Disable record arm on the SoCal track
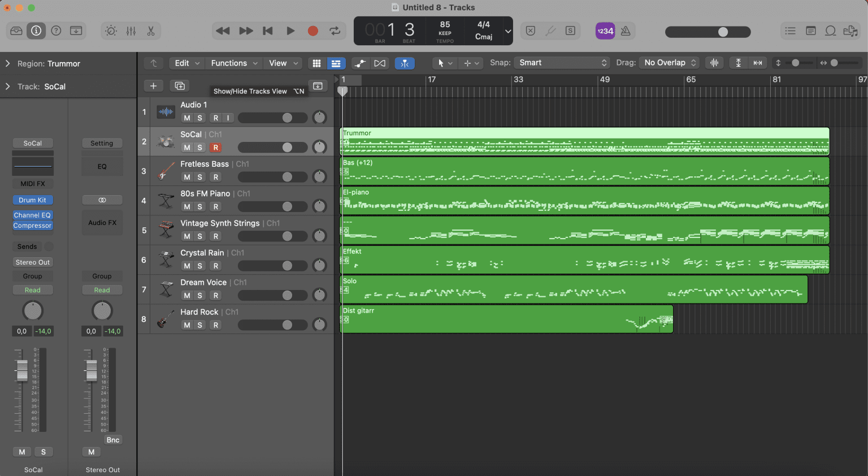 point(215,147)
